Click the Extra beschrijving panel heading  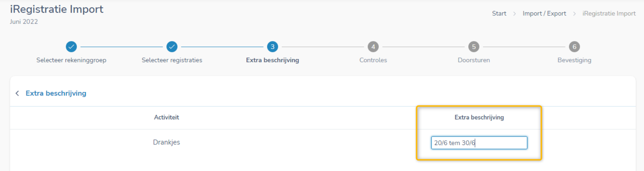pos(56,93)
